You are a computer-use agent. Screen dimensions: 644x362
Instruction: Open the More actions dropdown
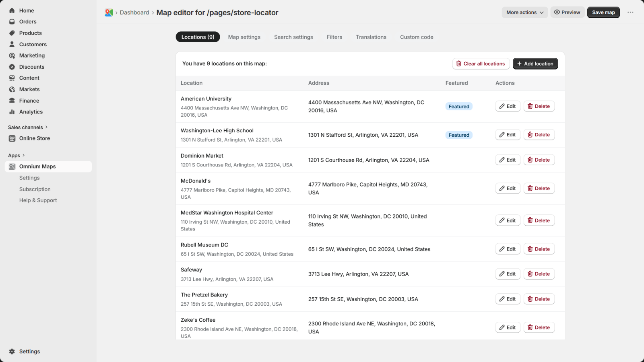(524, 12)
